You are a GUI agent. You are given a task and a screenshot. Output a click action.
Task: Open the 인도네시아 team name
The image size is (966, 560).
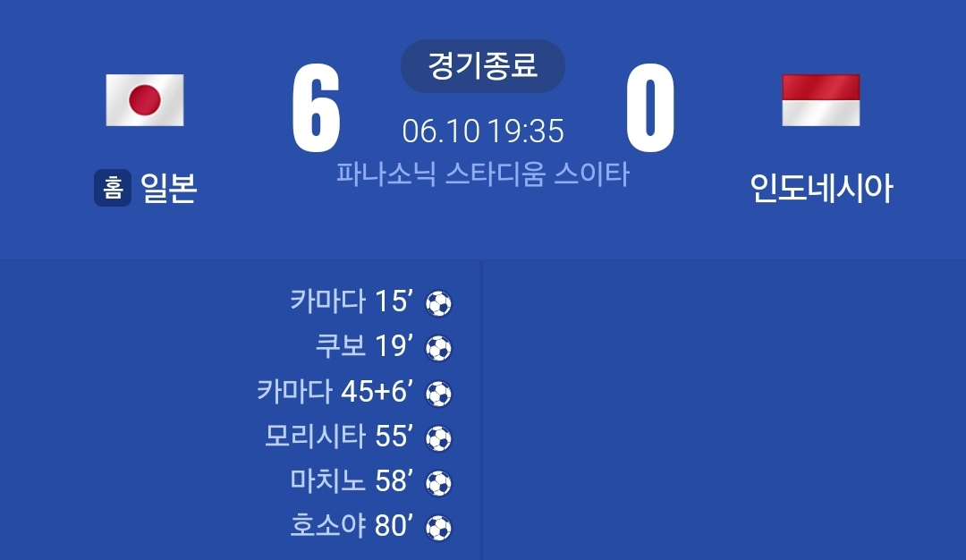[820, 188]
